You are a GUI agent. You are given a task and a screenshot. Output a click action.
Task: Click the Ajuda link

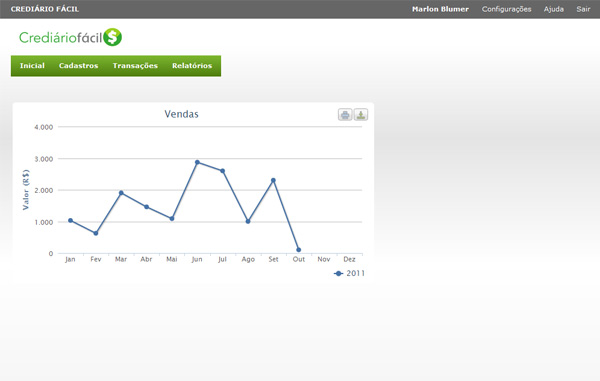pyautogui.click(x=554, y=9)
